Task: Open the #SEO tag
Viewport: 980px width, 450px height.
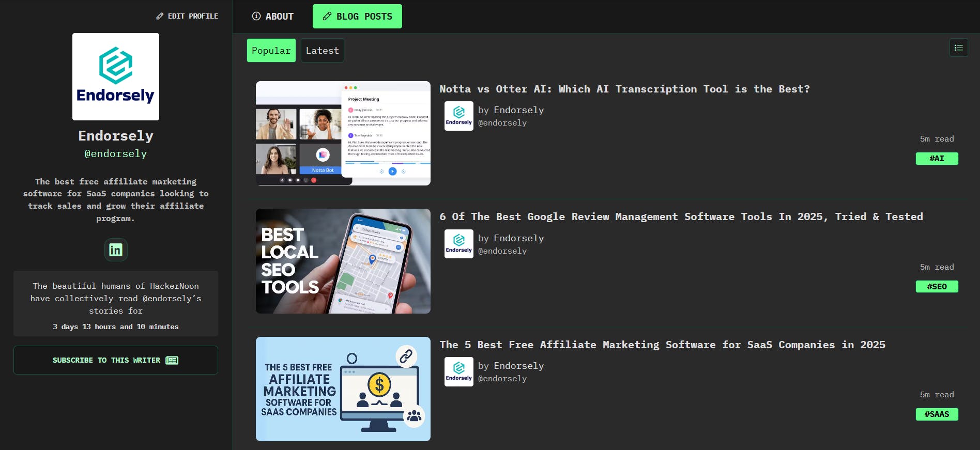Action: click(937, 287)
